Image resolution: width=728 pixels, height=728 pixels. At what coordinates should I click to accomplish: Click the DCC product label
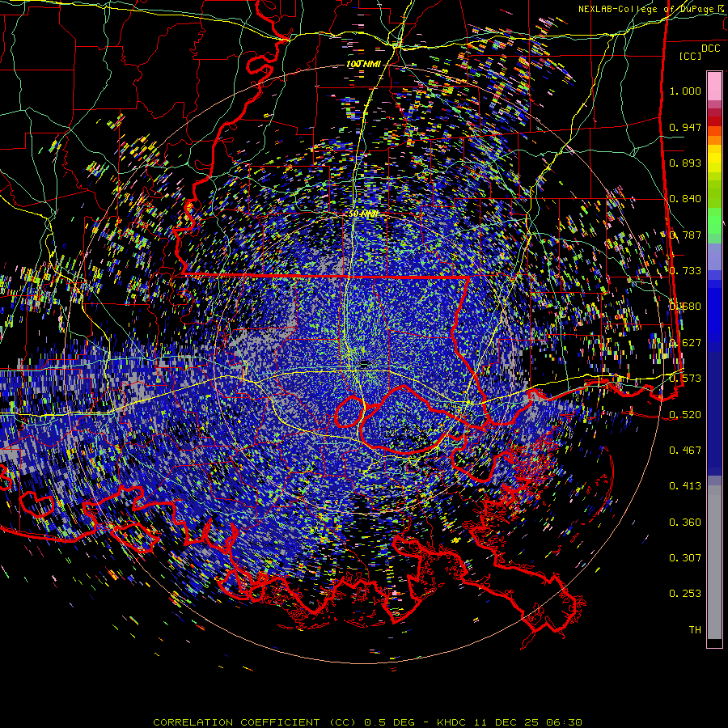coord(710,49)
